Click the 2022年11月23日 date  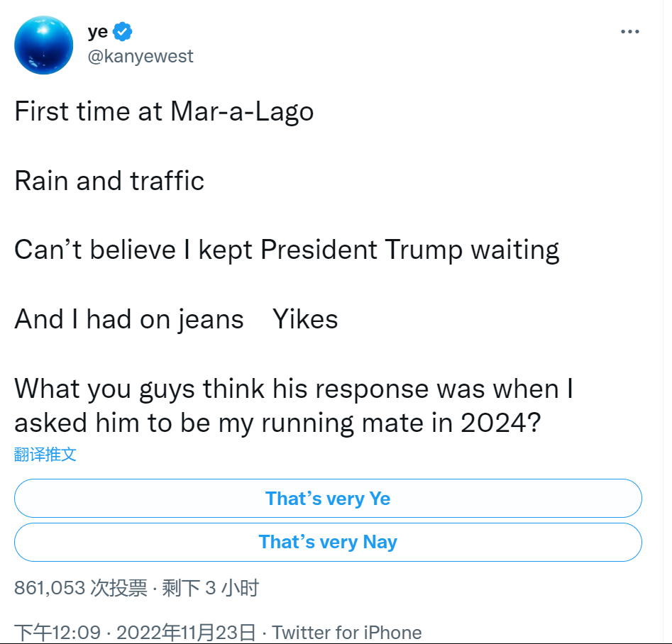click(x=186, y=632)
